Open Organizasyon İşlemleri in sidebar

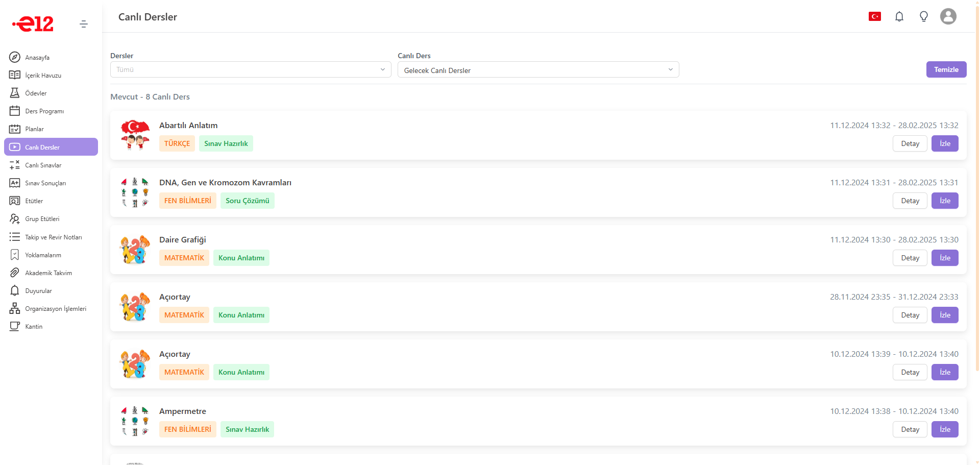(x=56, y=309)
